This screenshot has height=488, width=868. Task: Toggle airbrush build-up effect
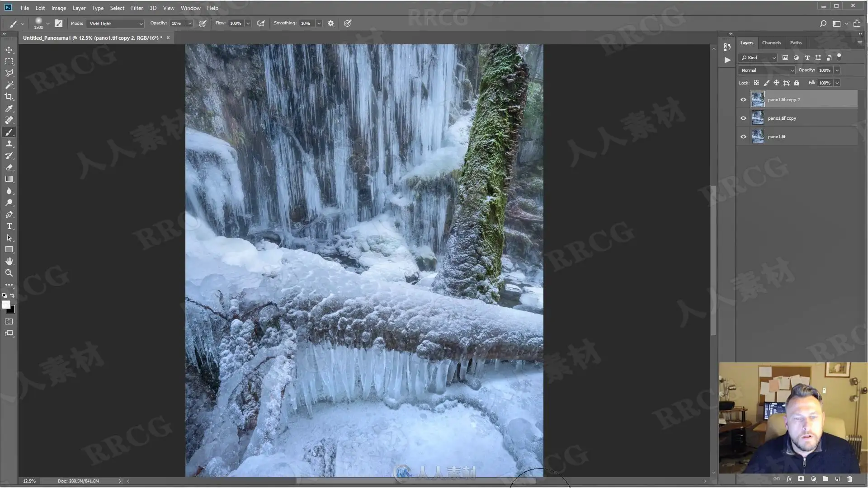click(x=261, y=23)
